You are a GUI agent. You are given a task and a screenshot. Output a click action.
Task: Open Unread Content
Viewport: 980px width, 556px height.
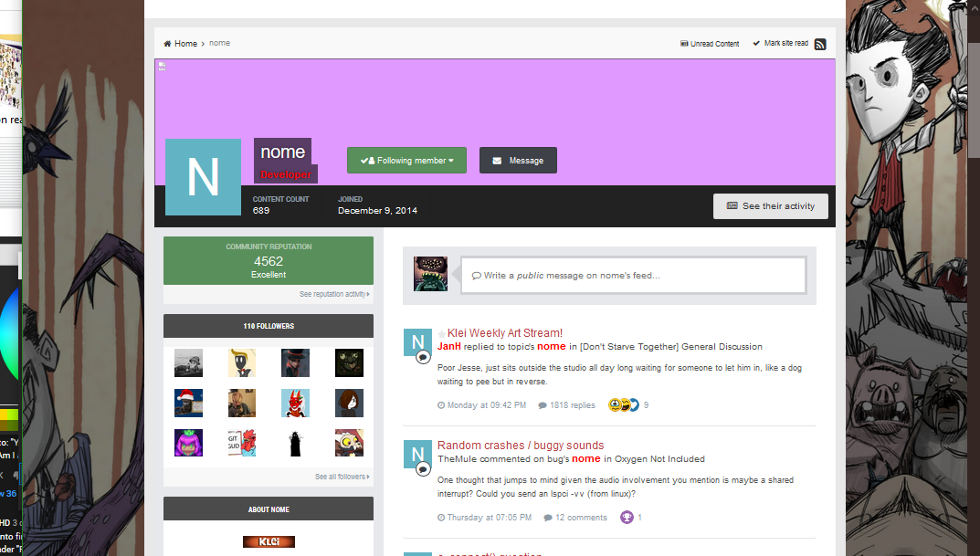(710, 44)
